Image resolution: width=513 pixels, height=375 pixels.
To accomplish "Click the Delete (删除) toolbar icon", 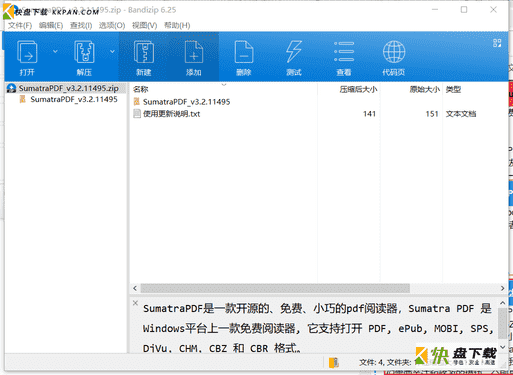I will pyautogui.click(x=244, y=52).
